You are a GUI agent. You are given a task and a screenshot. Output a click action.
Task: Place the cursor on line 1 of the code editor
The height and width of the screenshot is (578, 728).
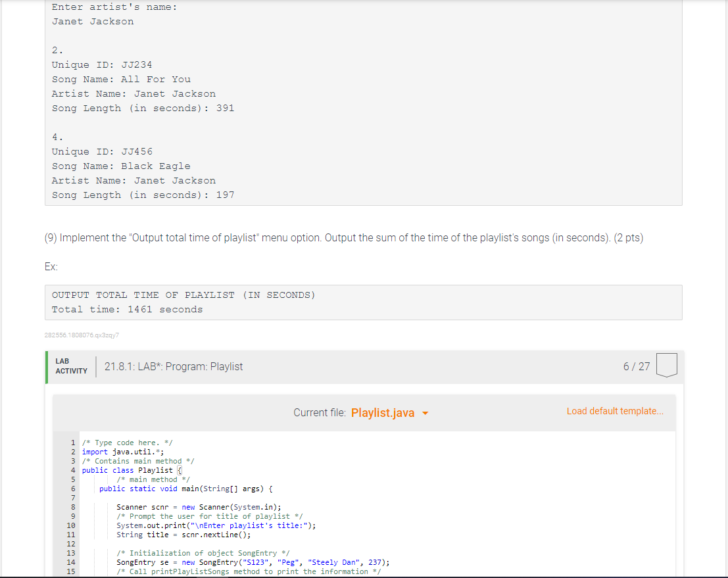tap(125, 442)
